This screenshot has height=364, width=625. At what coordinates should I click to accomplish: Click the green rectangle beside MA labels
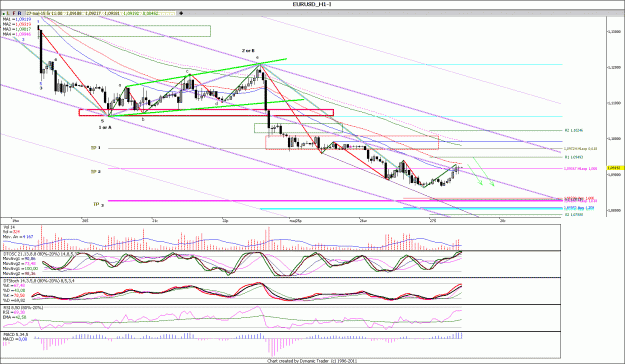click(124, 31)
